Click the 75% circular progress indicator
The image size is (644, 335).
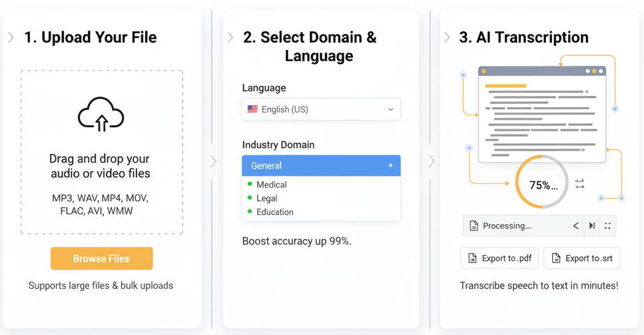[542, 183]
